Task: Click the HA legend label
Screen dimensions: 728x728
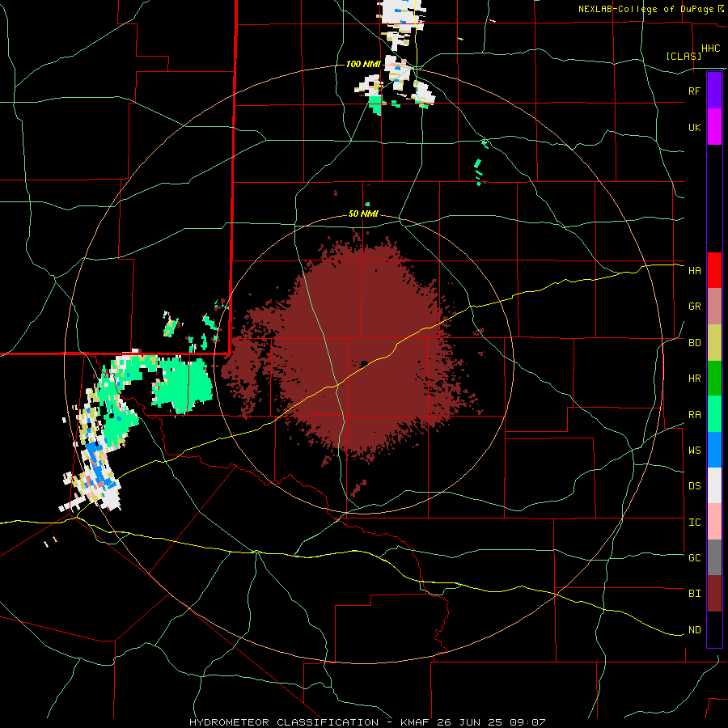Action: (694, 271)
